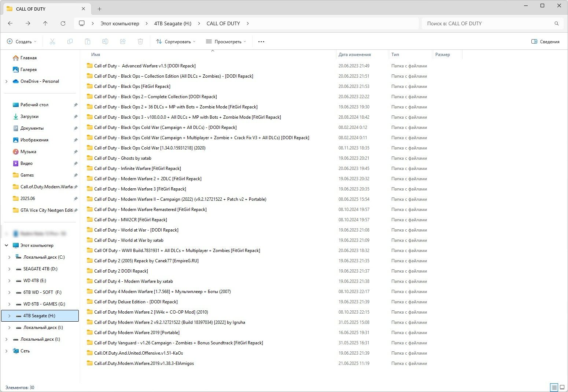Open Галерея in the sidebar
The image size is (568, 392).
tap(29, 70)
